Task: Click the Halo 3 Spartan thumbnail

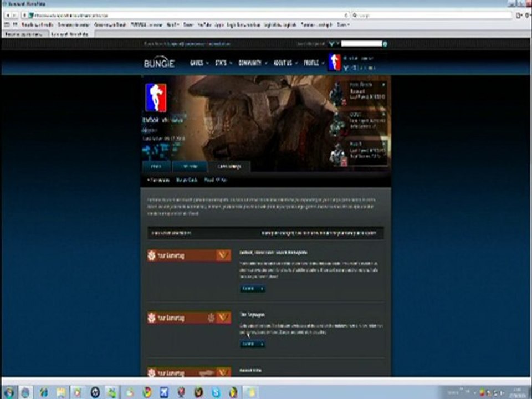Action: coord(338,154)
